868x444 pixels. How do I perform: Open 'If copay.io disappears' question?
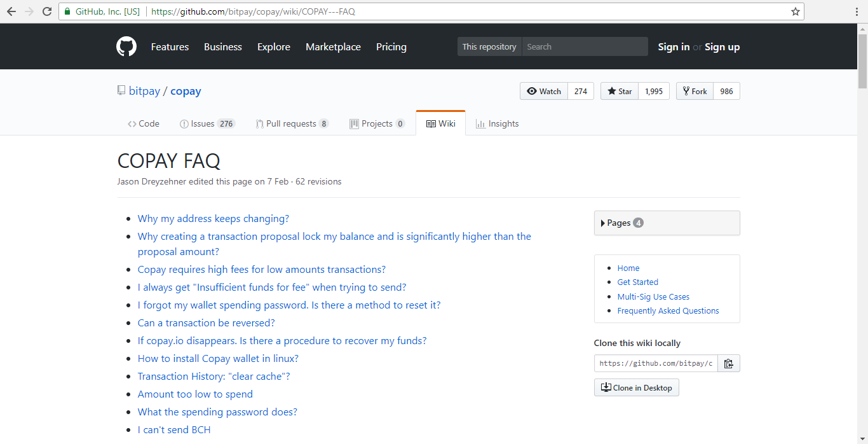click(x=282, y=340)
